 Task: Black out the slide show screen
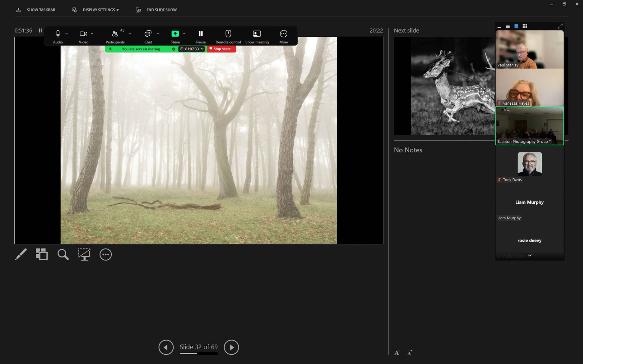tap(84, 254)
